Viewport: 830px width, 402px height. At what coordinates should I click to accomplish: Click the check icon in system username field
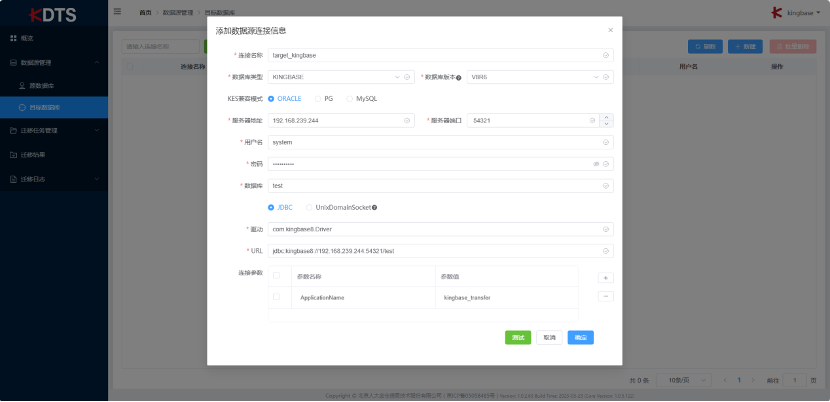(606, 142)
